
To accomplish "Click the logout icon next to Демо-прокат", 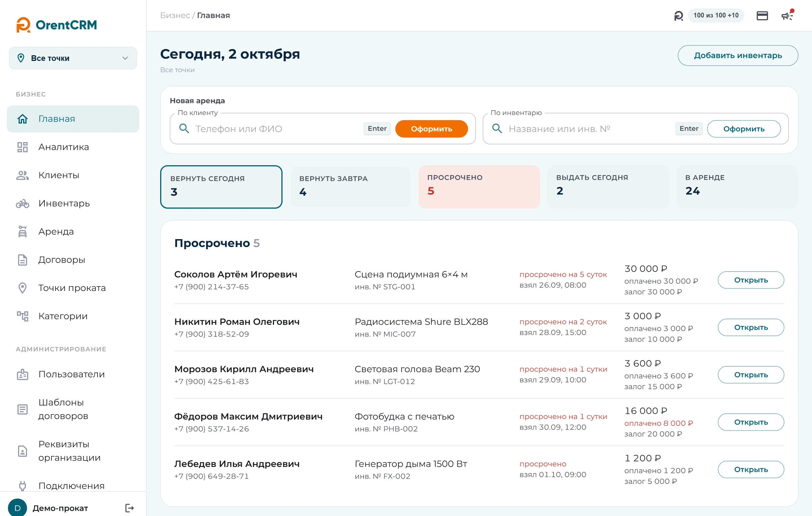I will (129, 508).
